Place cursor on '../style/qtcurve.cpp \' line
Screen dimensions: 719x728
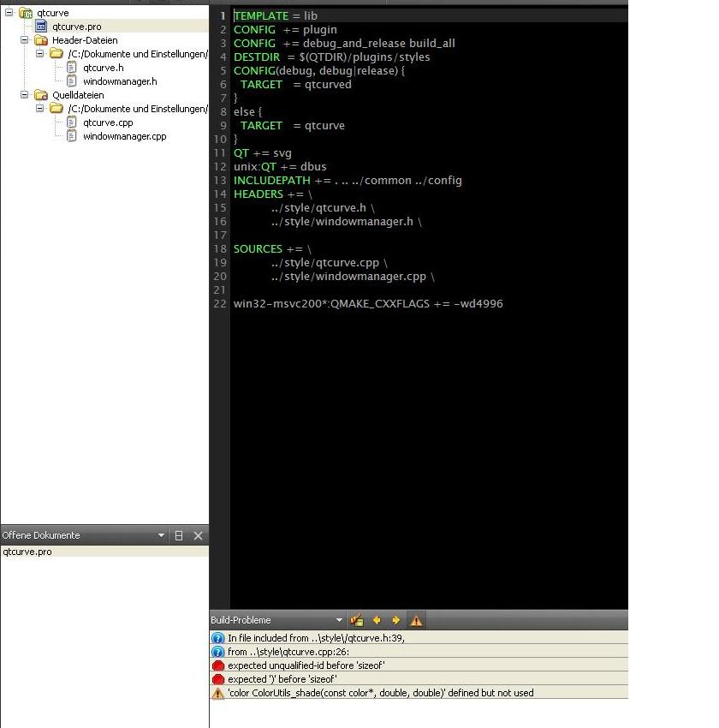[x=330, y=263]
